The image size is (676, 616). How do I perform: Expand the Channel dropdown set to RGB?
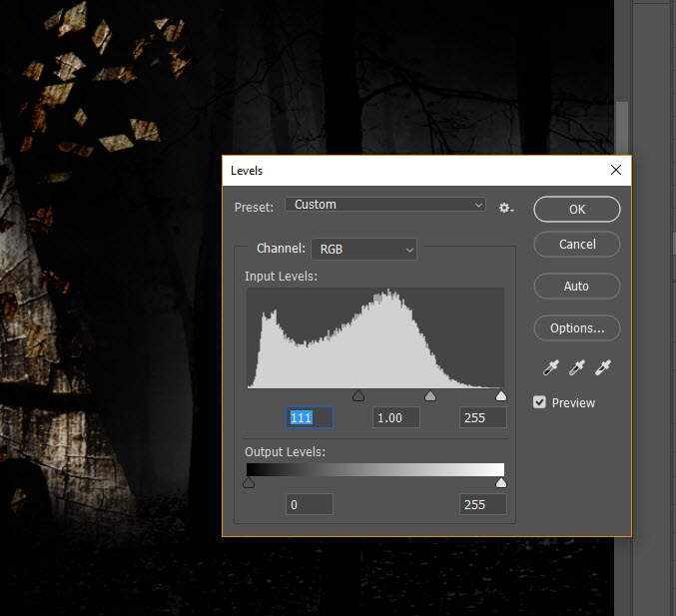pyautogui.click(x=364, y=249)
